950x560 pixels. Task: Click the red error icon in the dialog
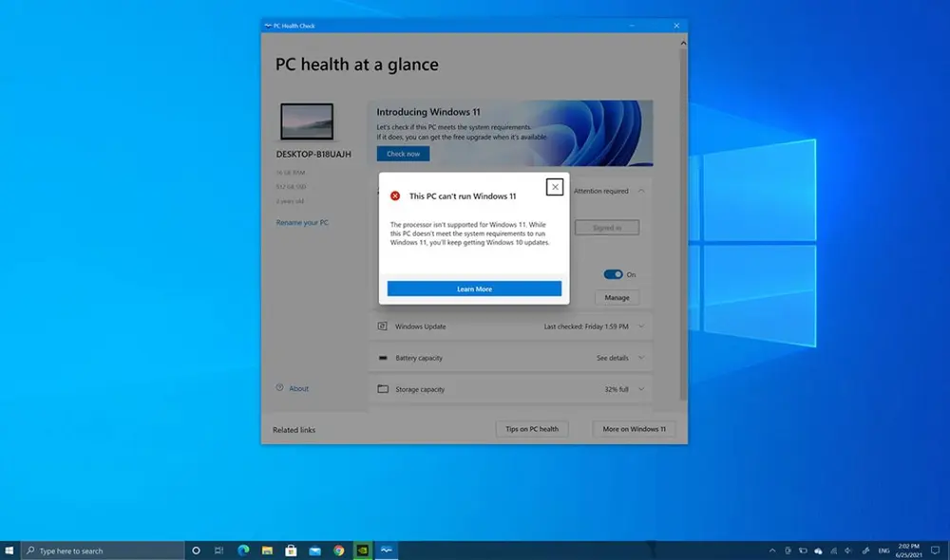coord(396,196)
